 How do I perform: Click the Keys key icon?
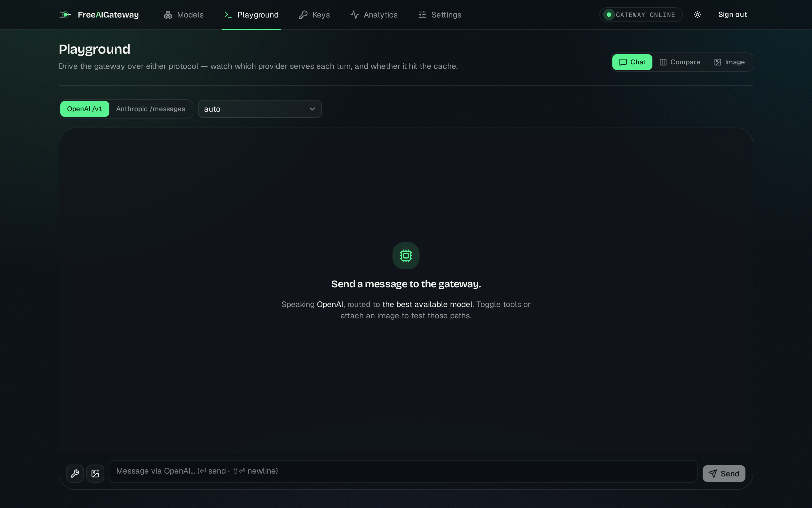point(303,15)
